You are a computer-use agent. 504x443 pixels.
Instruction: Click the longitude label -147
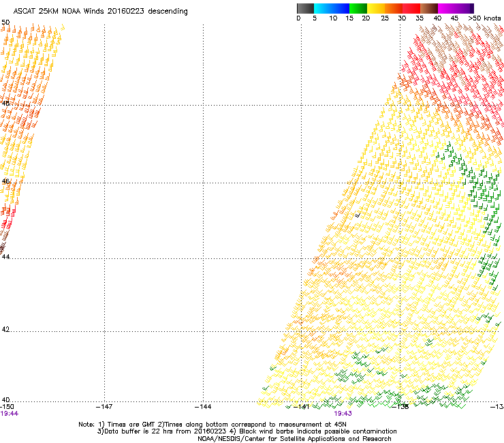pyautogui.click(x=104, y=407)
